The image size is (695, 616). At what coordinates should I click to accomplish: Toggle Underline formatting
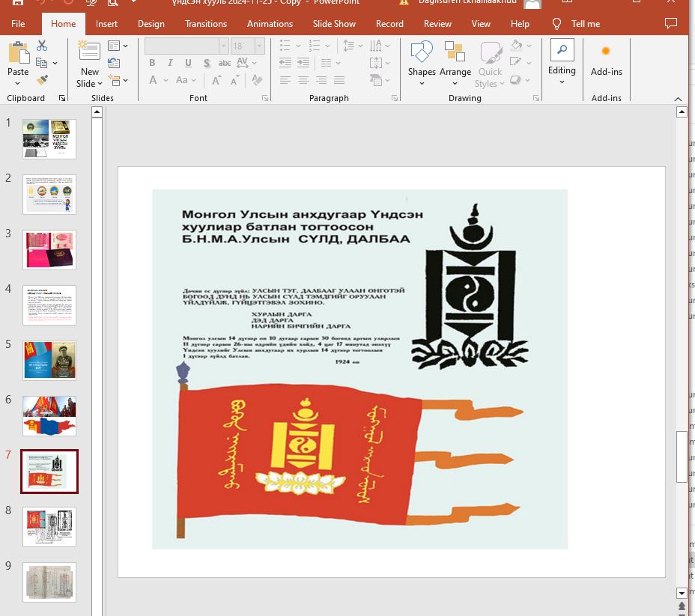(x=188, y=63)
